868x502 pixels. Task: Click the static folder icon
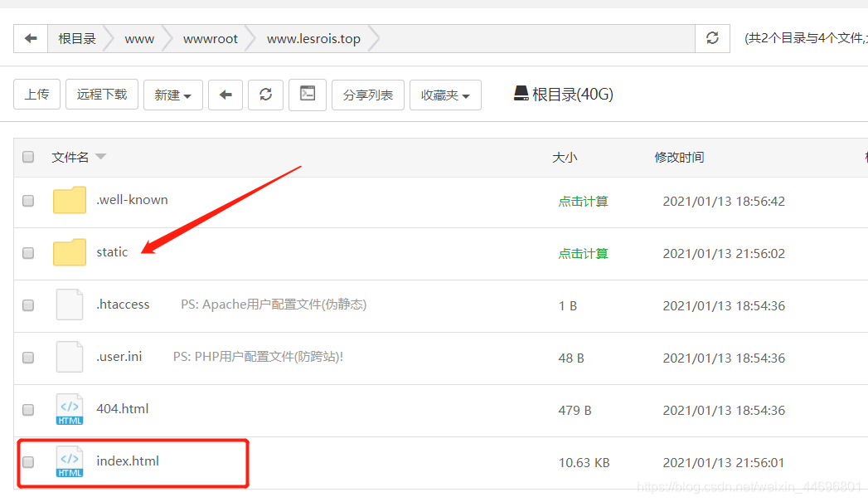point(69,252)
